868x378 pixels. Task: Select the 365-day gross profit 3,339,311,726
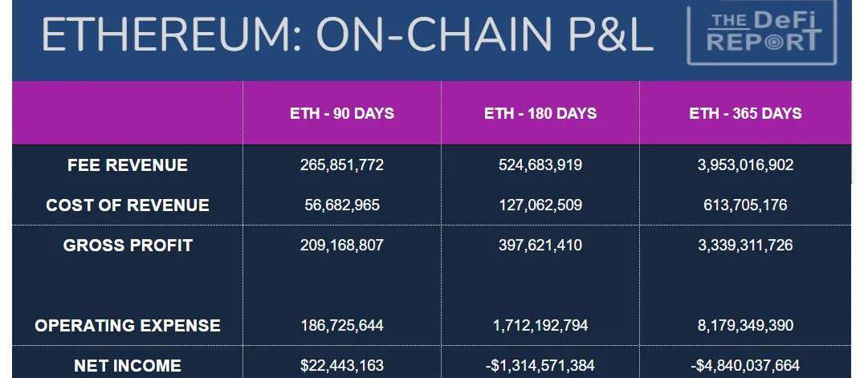[x=745, y=246]
